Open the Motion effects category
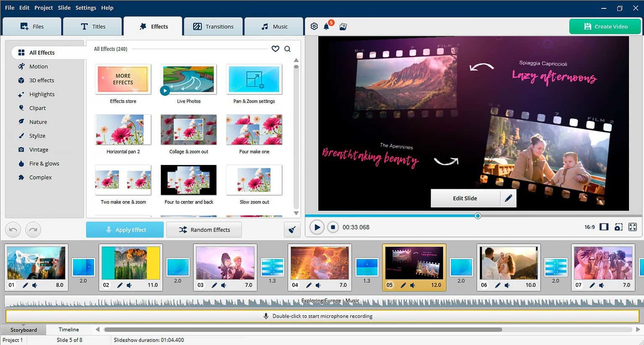644x345 pixels. [x=38, y=66]
